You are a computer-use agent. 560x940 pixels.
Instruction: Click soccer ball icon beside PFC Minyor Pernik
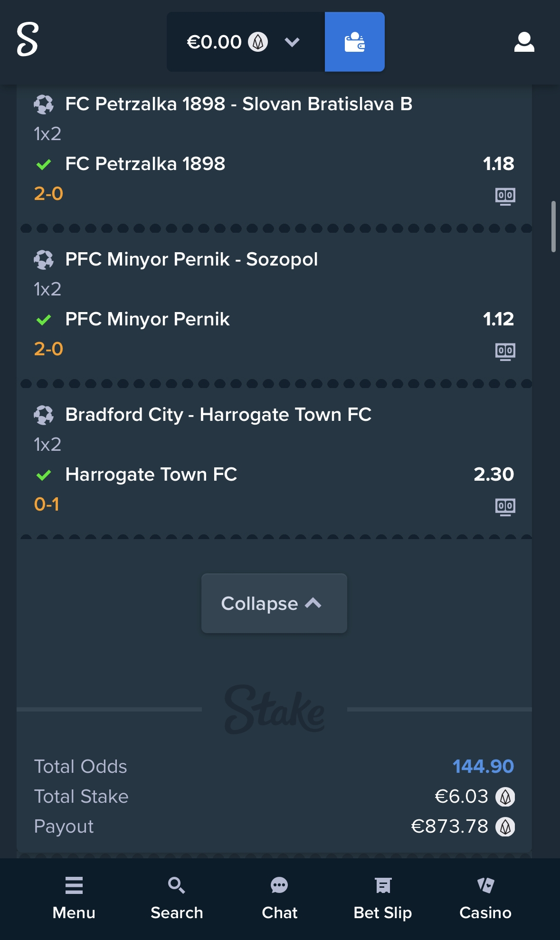click(44, 259)
